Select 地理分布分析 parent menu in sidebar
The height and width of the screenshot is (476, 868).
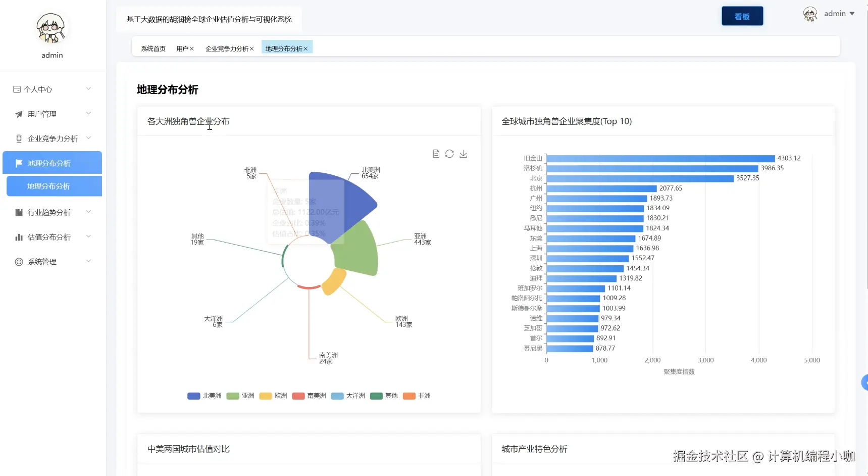tap(52, 163)
